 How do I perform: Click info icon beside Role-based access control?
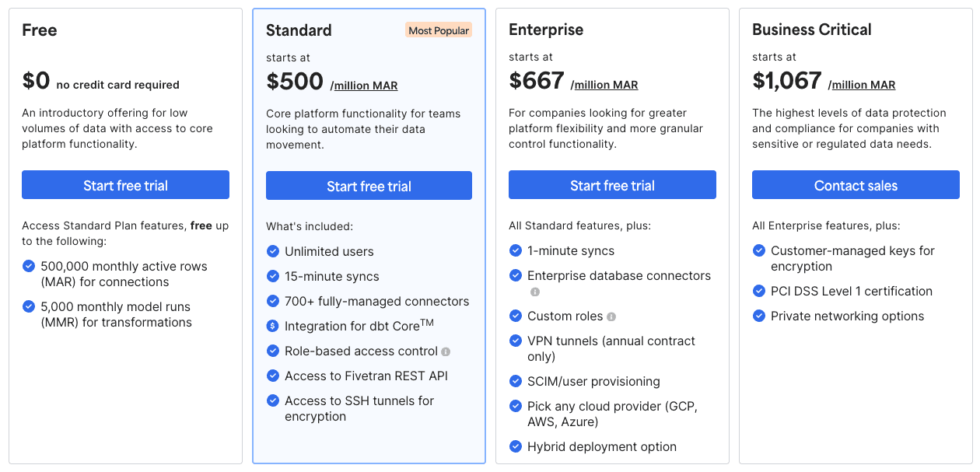pyautogui.click(x=446, y=351)
